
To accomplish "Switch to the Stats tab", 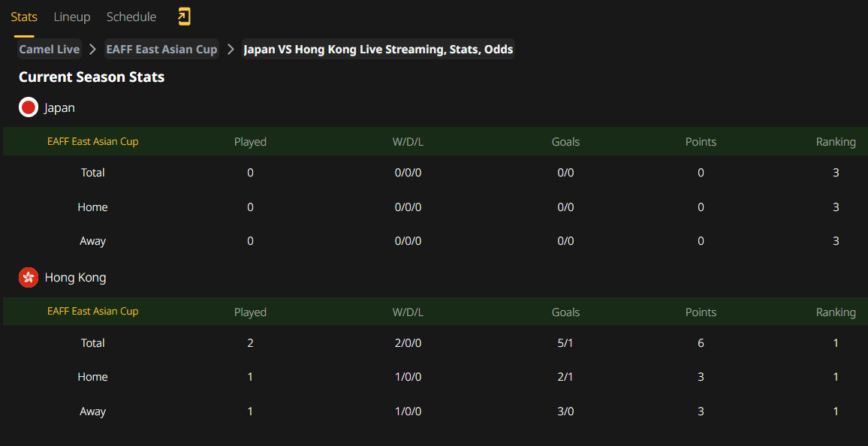I will pyautogui.click(x=24, y=17).
